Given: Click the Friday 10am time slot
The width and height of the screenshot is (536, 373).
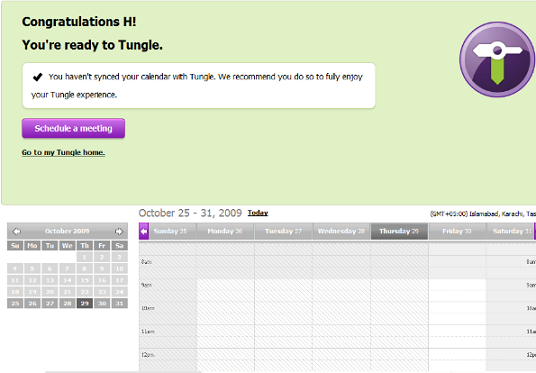Looking at the screenshot, I should point(457,313).
